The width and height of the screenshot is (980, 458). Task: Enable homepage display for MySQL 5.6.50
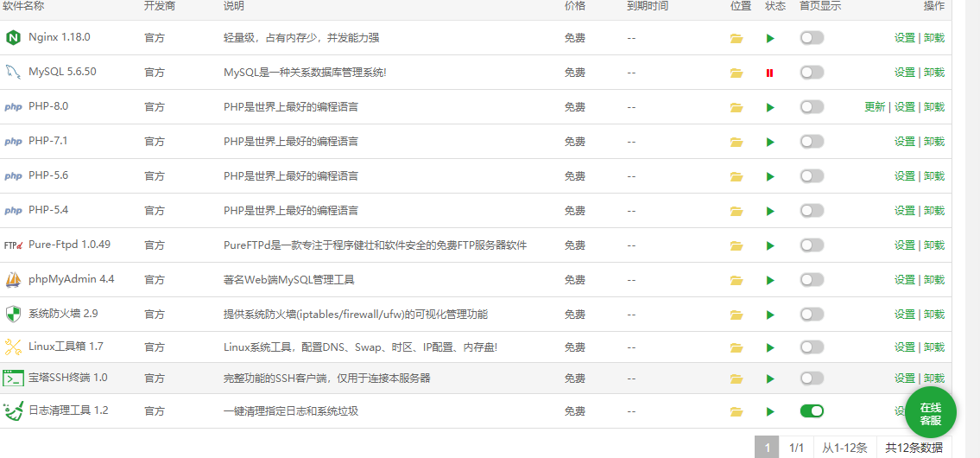(812, 73)
